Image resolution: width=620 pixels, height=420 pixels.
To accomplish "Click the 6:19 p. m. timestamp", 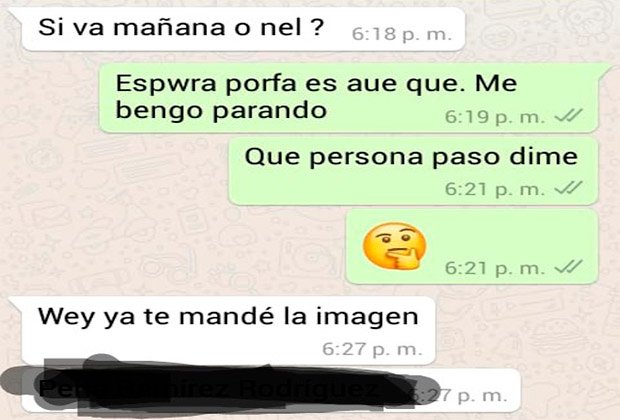I will point(495,117).
